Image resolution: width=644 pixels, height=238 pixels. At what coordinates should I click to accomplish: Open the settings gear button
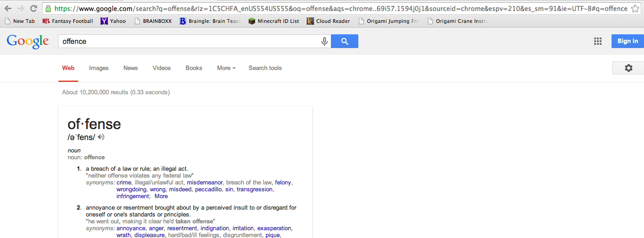pos(628,68)
